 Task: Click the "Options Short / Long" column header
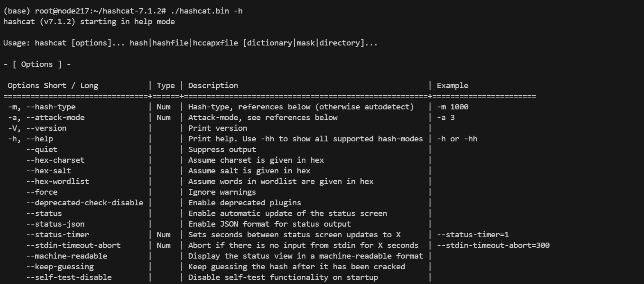[53, 86]
